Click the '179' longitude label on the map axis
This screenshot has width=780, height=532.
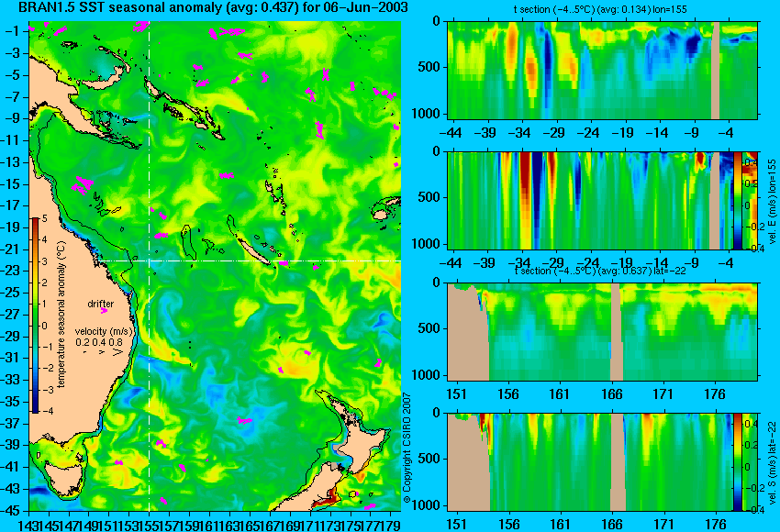pyautogui.click(x=393, y=524)
